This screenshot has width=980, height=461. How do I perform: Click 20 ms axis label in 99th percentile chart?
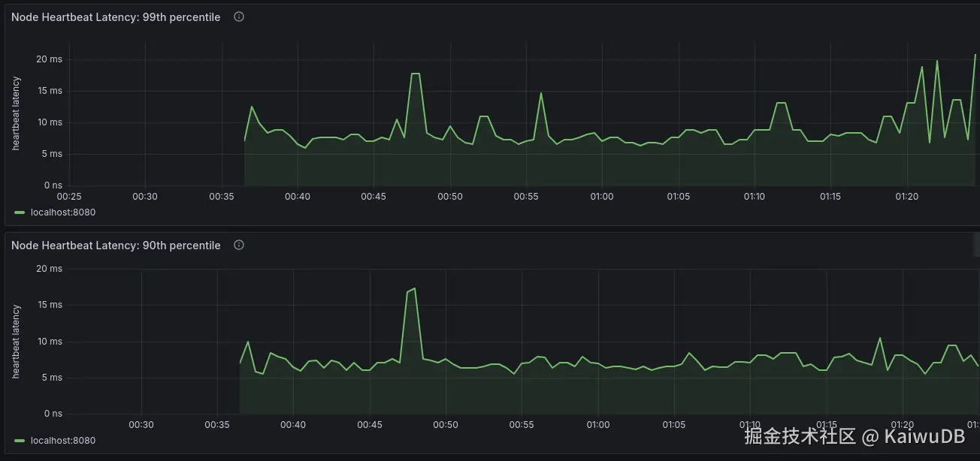(49, 59)
